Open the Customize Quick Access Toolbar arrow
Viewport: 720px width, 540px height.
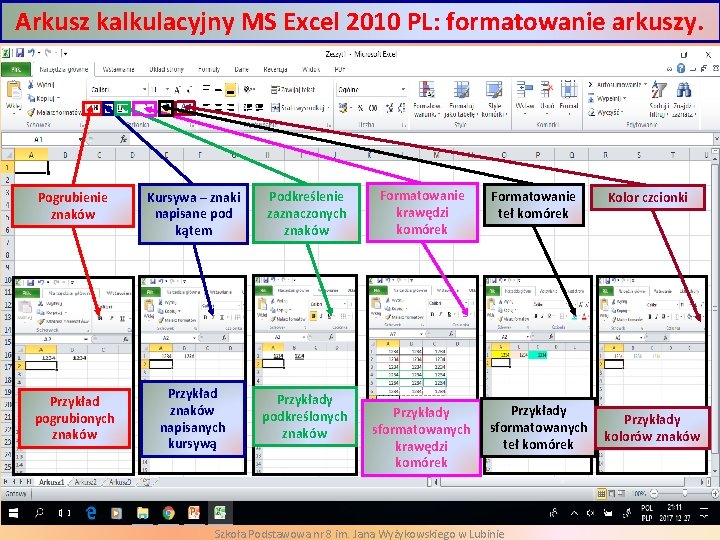(65, 54)
